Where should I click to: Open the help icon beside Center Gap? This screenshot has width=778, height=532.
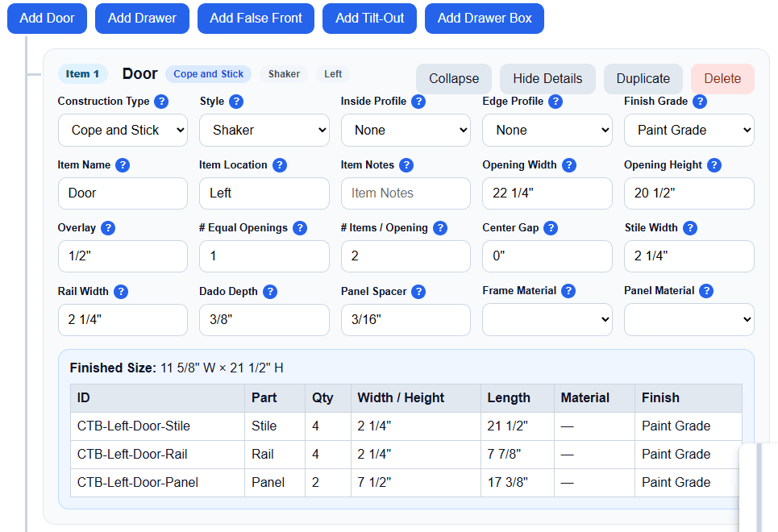551,228
